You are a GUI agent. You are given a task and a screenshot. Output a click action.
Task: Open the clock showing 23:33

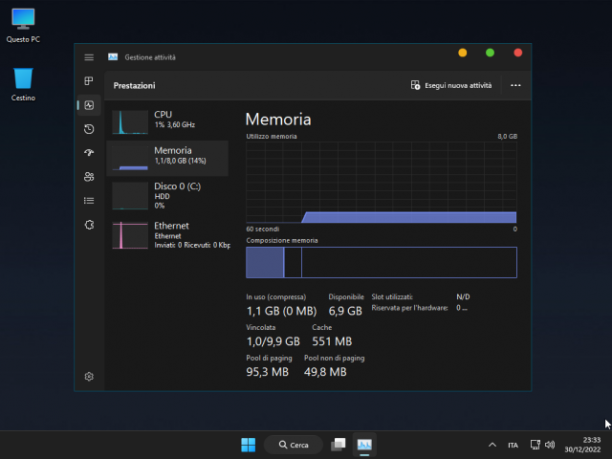click(583, 445)
